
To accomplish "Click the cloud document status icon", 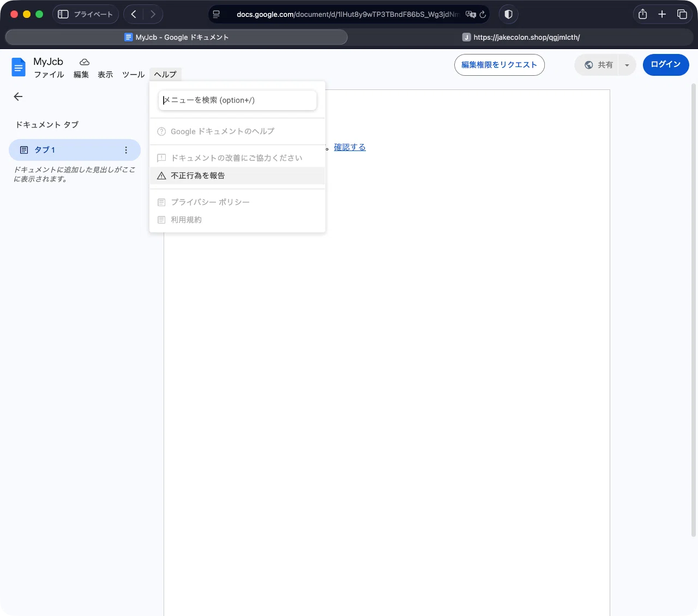I will tap(85, 62).
